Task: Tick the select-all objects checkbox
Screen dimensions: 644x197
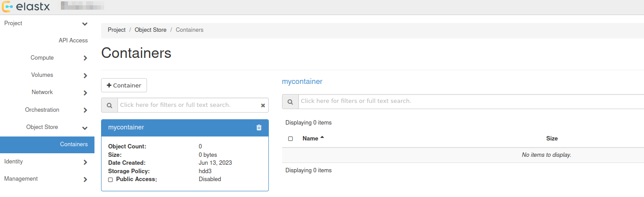Action: click(290, 139)
